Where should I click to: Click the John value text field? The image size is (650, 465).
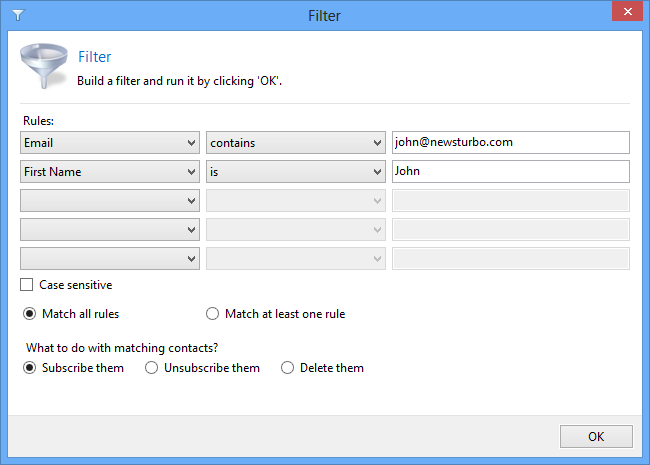(511, 172)
